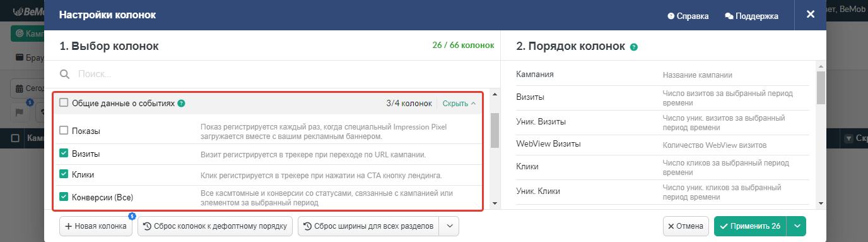Viewport: 868px width, 242px height.
Task: Click scroll-down arrow of column selection list
Action: click(x=495, y=203)
